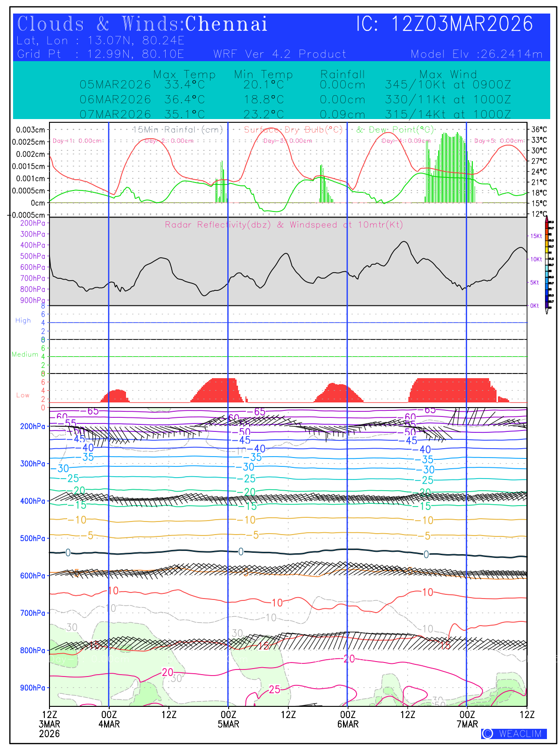Click the WEACLIM copyright logo
Screen dimensions: 560x747
click(x=513, y=733)
